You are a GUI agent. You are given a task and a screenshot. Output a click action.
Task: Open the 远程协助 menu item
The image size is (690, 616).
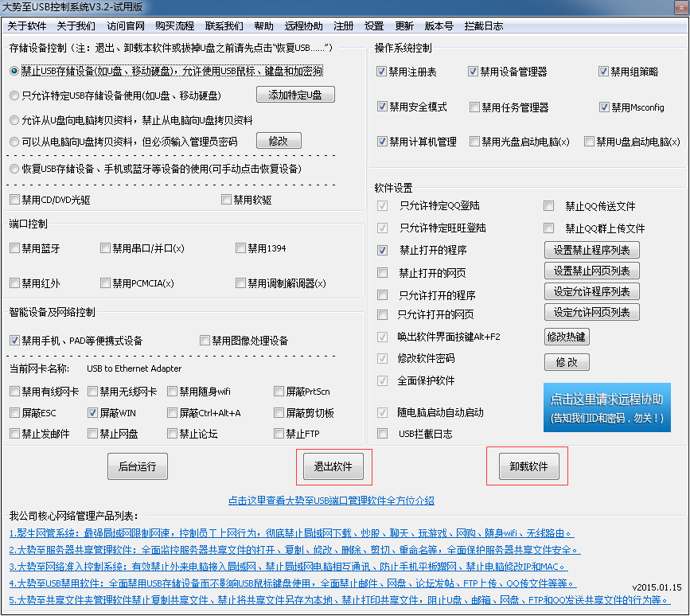[x=303, y=26]
